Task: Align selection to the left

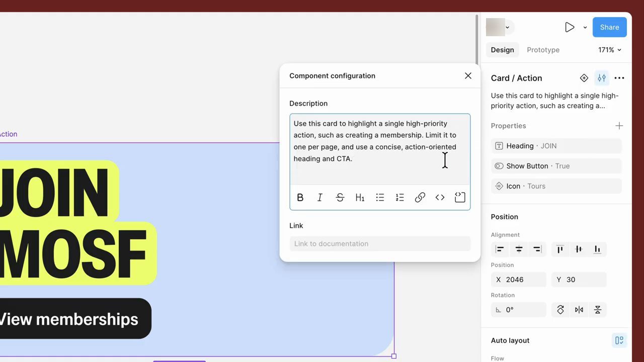Action: pyautogui.click(x=500, y=249)
